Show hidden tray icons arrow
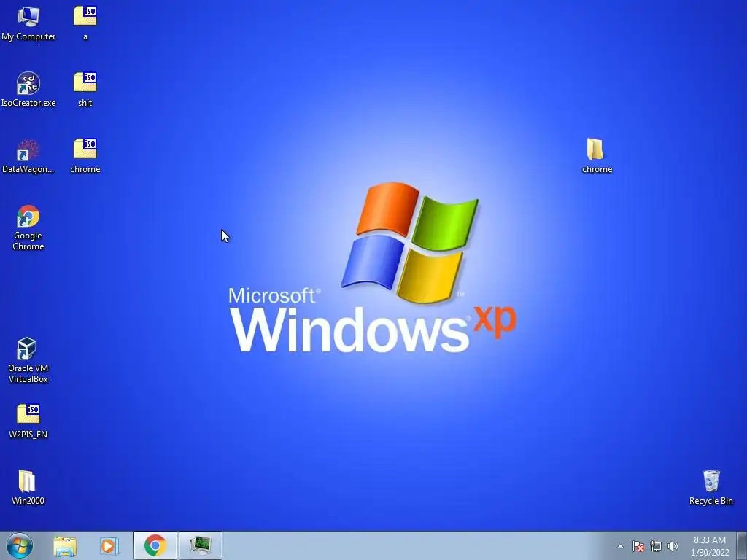 point(620,546)
